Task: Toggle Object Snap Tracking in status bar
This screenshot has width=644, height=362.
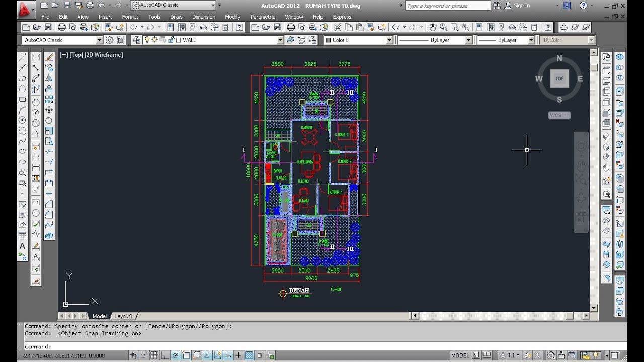Action: (207, 355)
